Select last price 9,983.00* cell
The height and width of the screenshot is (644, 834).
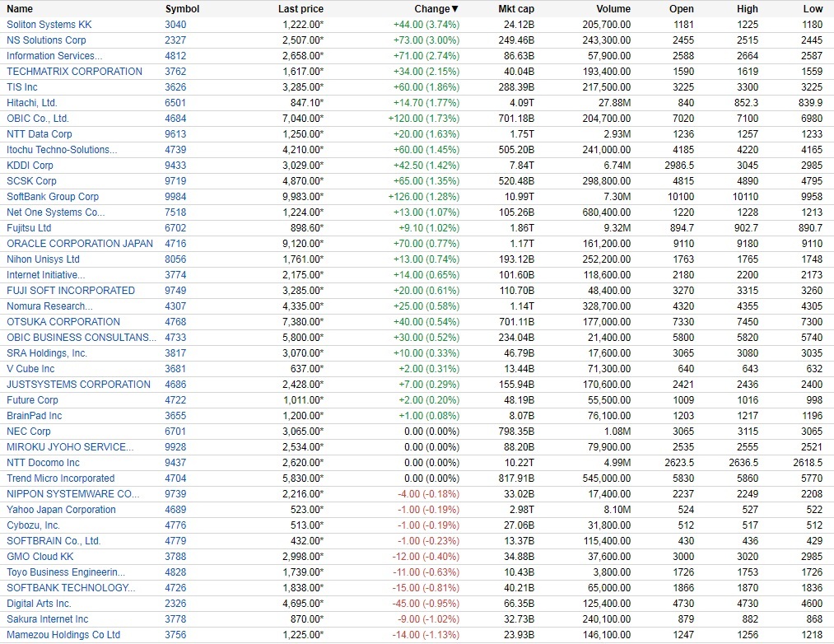point(303,197)
